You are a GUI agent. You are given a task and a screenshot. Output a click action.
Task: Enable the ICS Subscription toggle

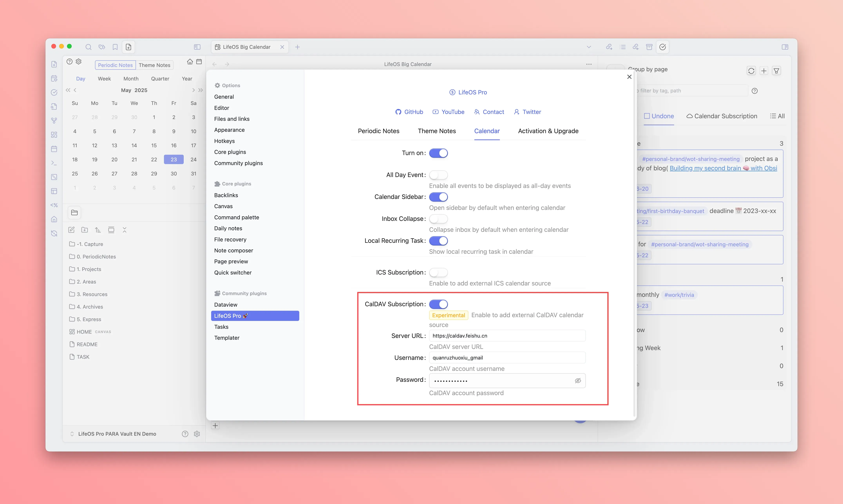coord(438,272)
